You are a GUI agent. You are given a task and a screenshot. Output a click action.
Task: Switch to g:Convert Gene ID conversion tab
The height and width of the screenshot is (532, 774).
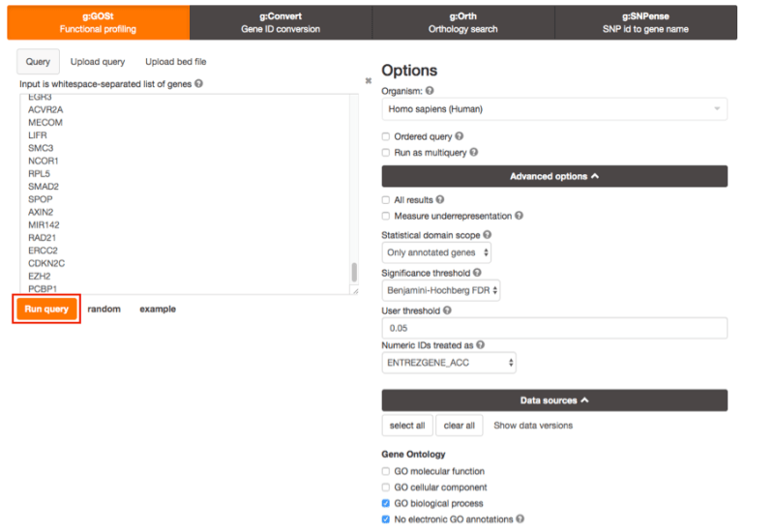click(x=281, y=22)
